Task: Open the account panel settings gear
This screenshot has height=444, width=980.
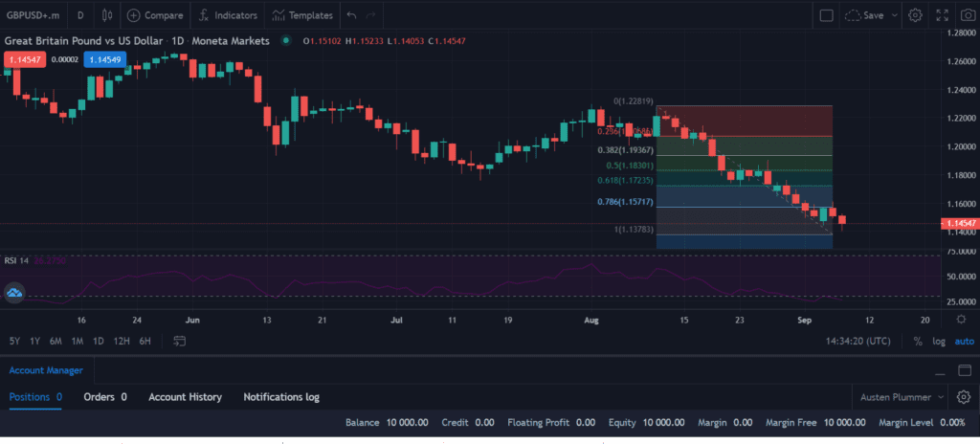Action: click(x=963, y=397)
